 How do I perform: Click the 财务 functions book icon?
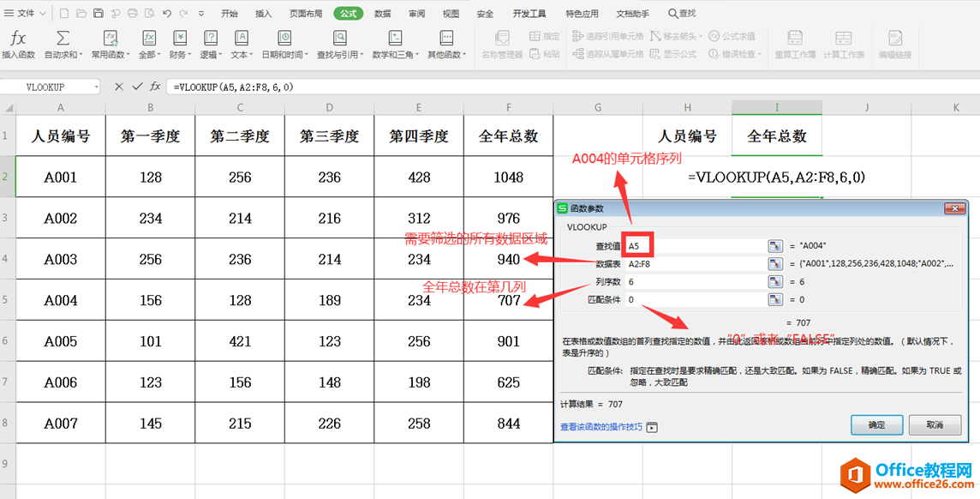[180, 38]
